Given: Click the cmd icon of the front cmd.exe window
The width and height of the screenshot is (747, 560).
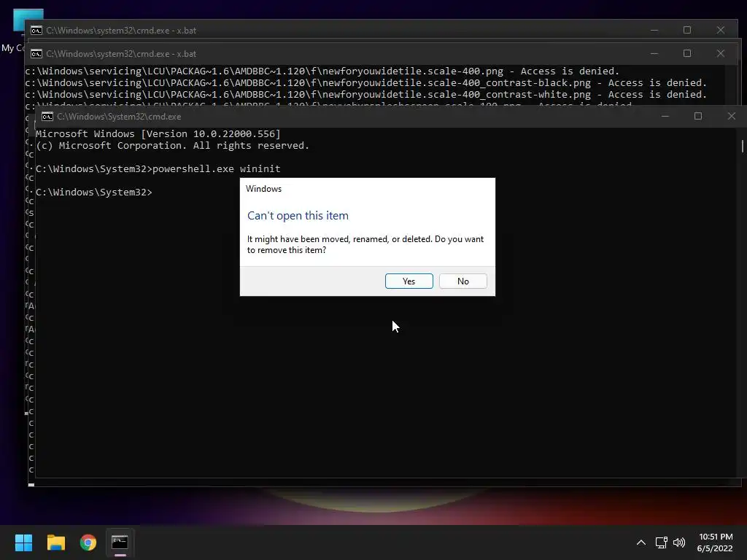Looking at the screenshot, I should (x=47, y=117).
